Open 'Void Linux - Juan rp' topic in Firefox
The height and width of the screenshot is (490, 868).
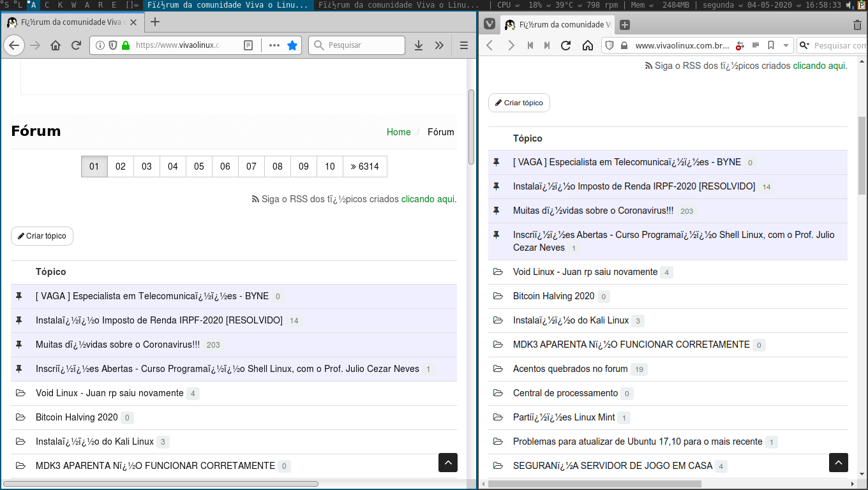coord(110,393)
